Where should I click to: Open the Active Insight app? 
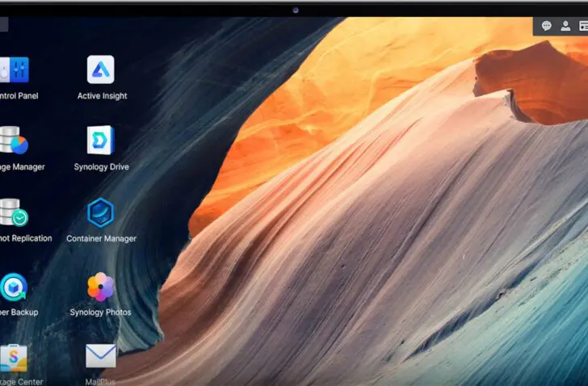pyautogui.click(x=101, y=69)
